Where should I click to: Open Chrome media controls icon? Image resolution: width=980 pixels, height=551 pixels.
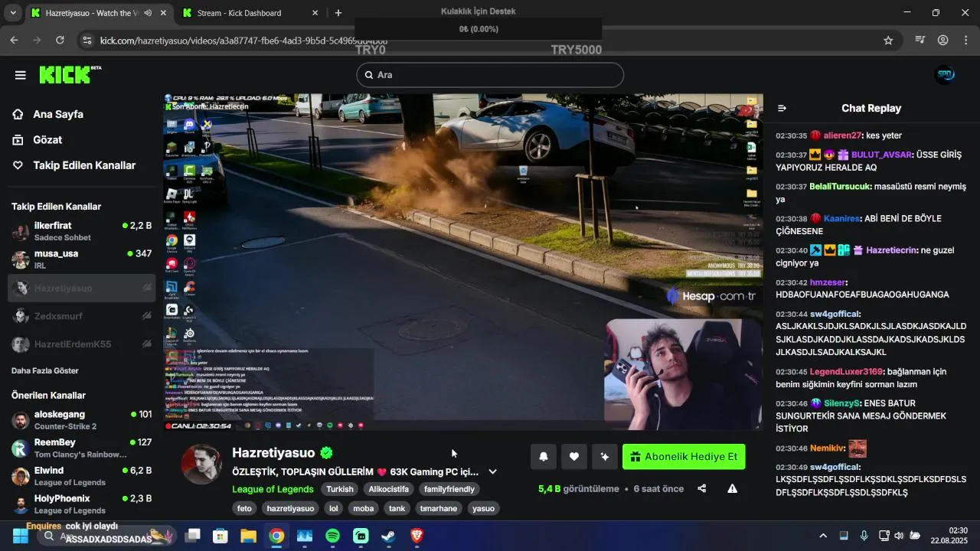[921, 40]
